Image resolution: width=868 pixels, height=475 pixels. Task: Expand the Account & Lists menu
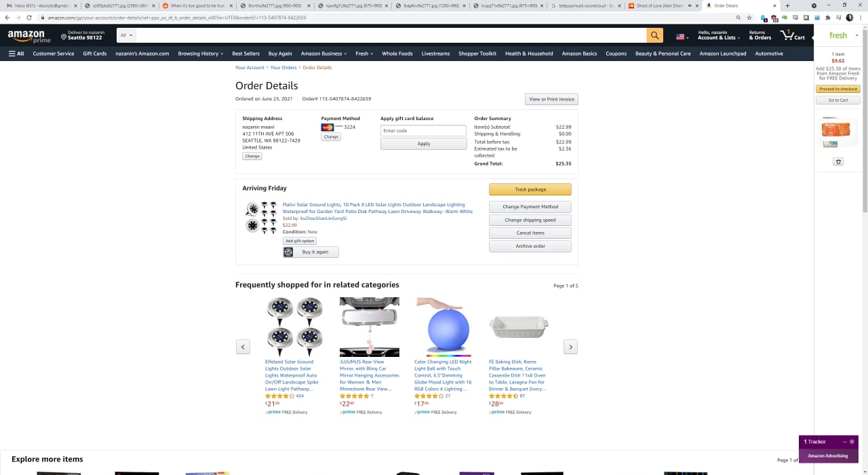coord(717,35)
